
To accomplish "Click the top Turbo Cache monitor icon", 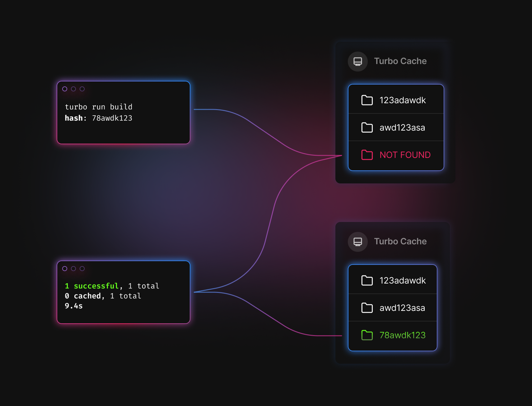I will (x=358, y=62).
